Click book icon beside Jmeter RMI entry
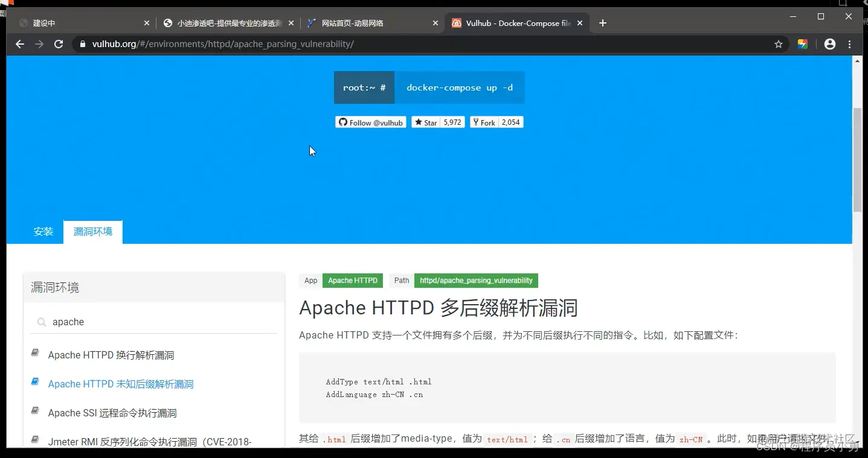 tap(35, 439)
